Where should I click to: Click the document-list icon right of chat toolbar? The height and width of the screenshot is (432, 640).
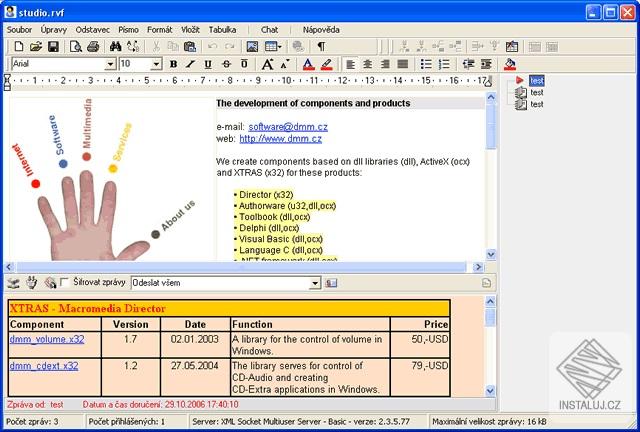(x=487, y=283)
